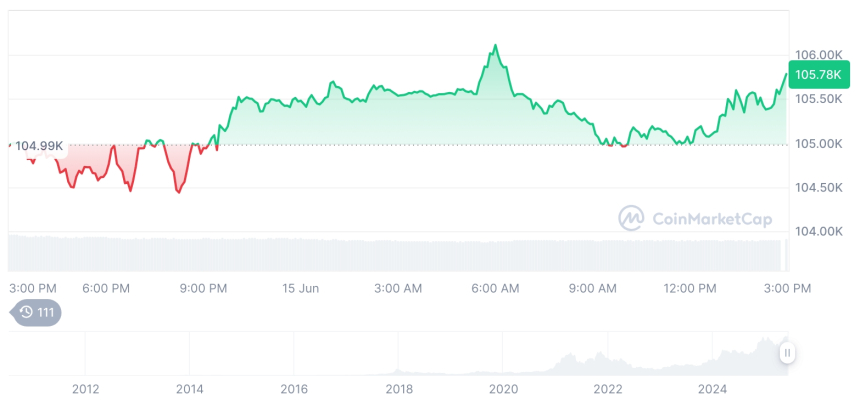Viewport: 860px width, 401px height.
Task: Click the 2016 year label in navigator
Action: [x=294, y=389]
